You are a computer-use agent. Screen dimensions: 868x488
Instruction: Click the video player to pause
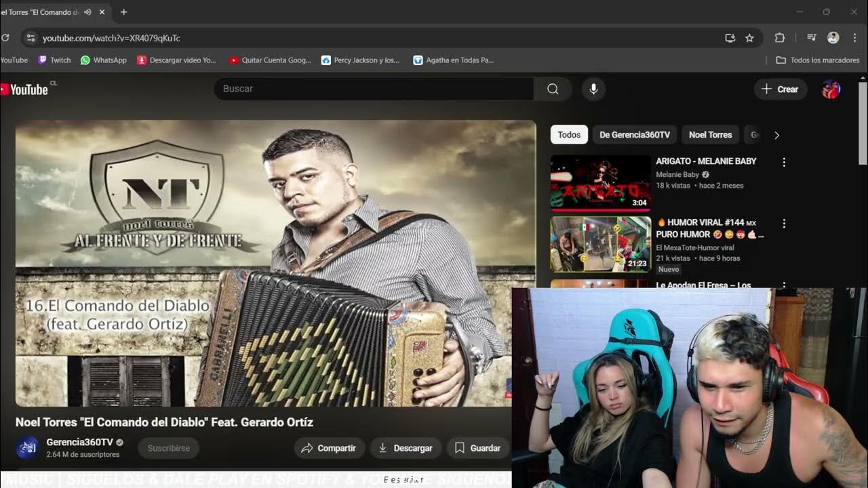click(275, 264)
